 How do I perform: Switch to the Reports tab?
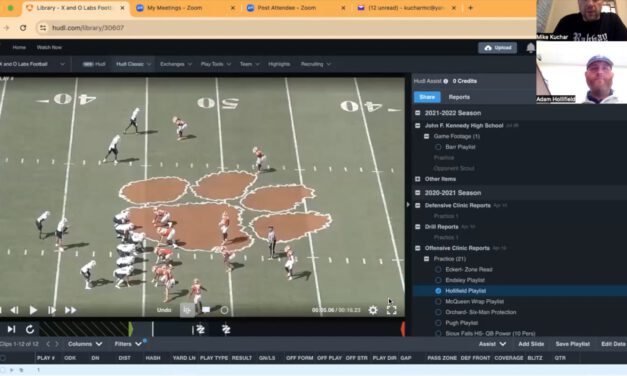point(459,97)
